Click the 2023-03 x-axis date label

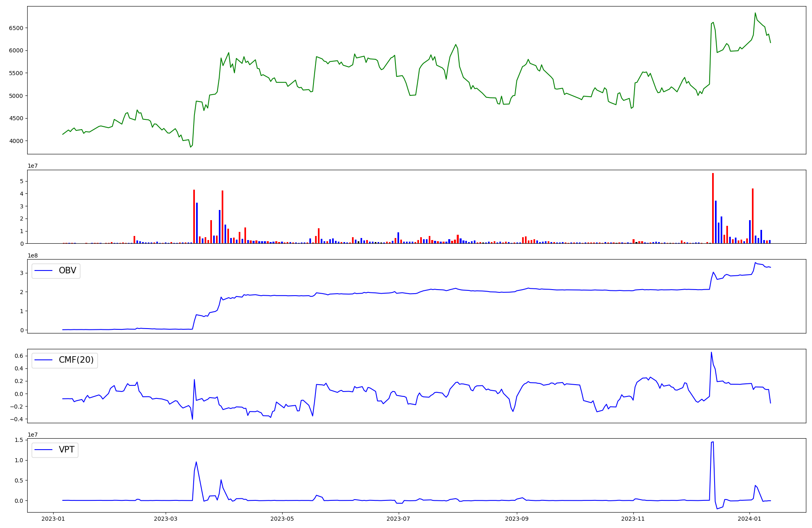[166, 519]
